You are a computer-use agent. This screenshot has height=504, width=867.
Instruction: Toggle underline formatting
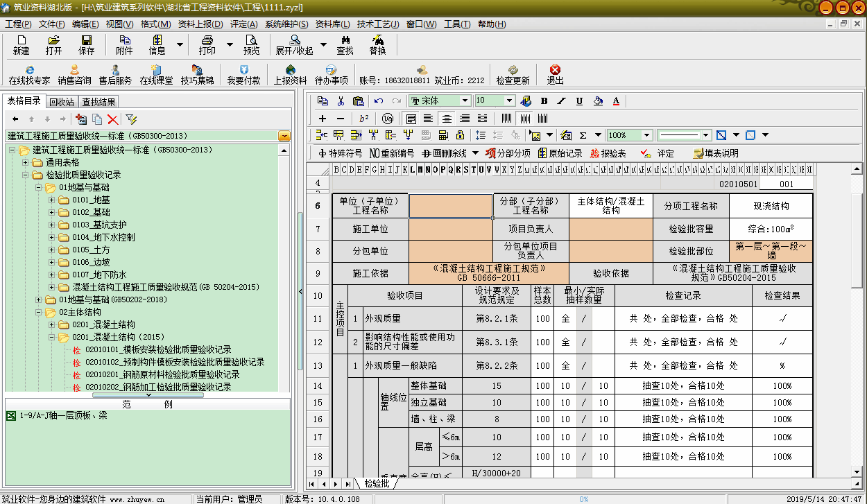click(x=579, y=102)
